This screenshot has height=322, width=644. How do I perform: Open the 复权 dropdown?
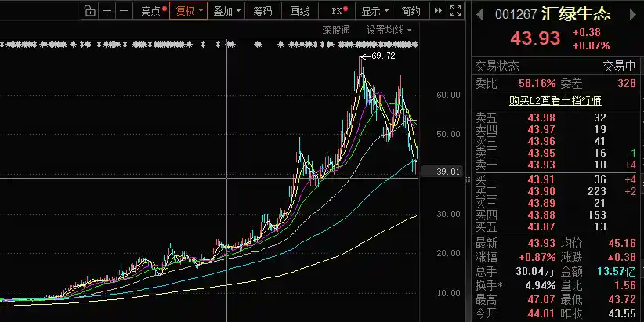(189, 11)
